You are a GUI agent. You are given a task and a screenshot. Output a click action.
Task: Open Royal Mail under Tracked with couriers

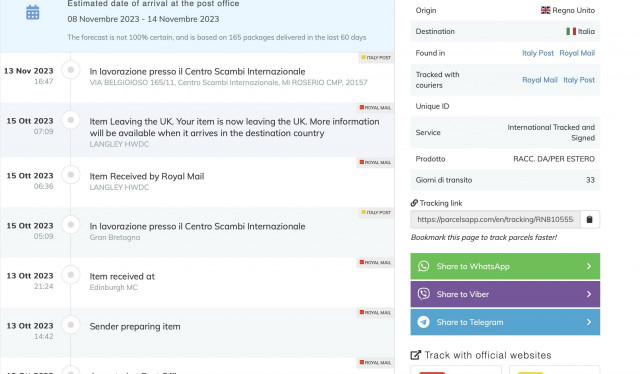click(x=540, y=80)
